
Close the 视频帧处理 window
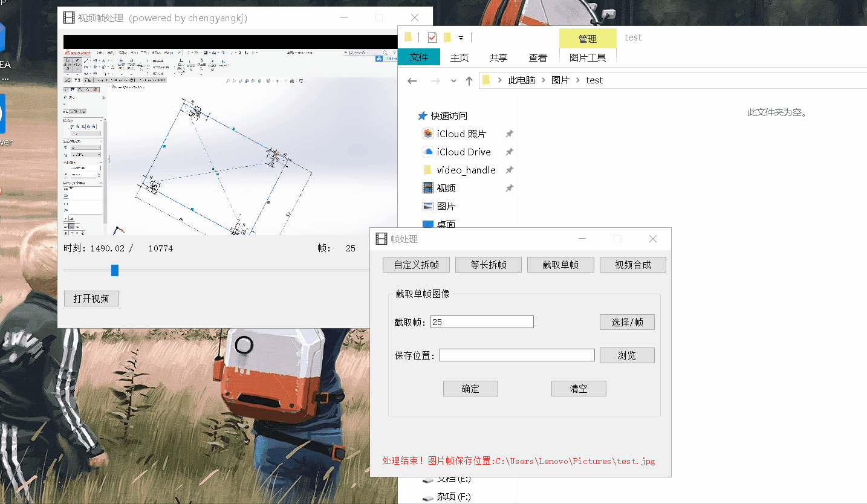coord(414,18)
